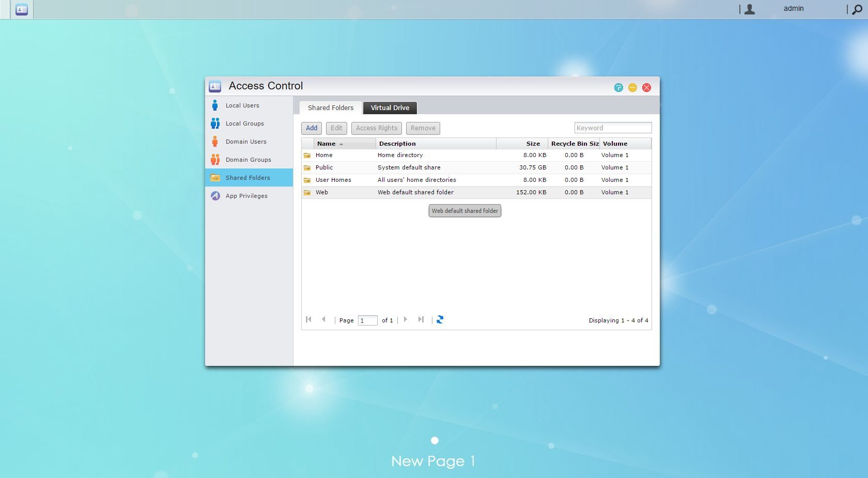Switch to the Virtual Drive tab
Viewport: 868px width, 478px height.
(x=390, y=108)
